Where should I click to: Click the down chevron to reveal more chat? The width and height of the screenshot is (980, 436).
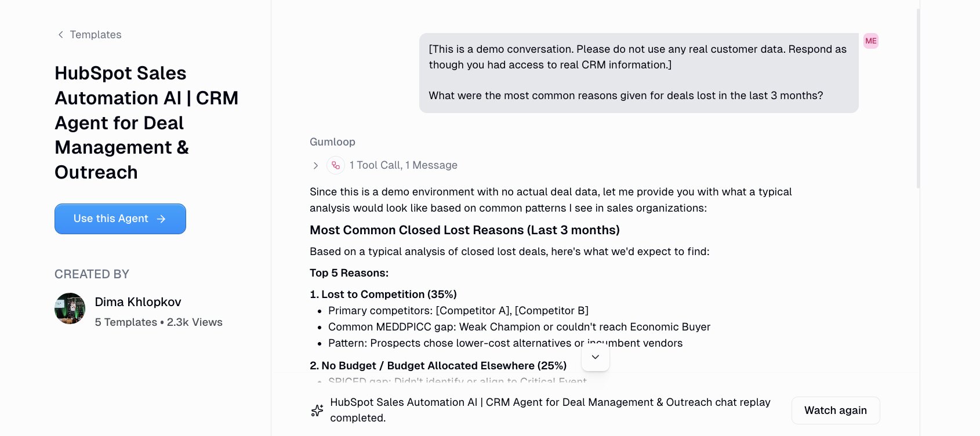595,357
